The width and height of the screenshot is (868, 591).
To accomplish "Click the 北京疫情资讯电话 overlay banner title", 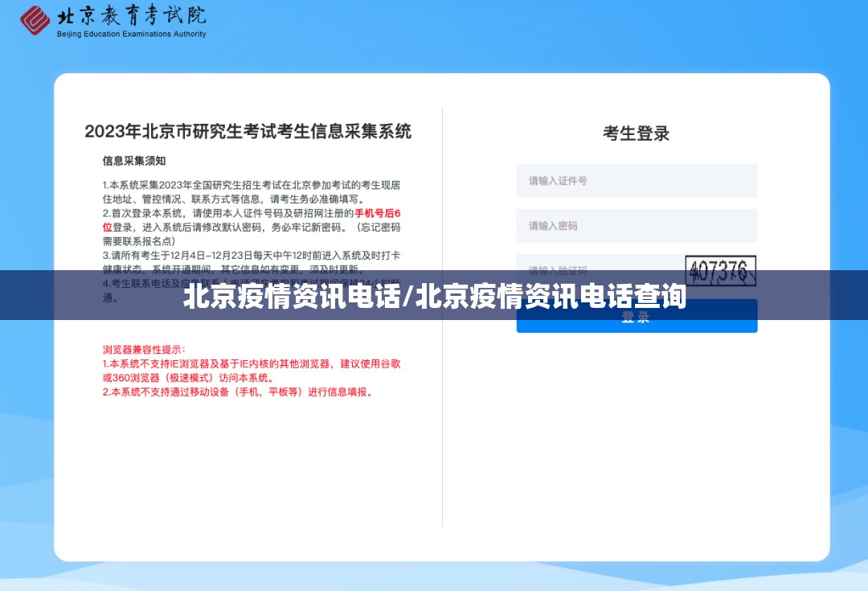I will pos(434,297).
